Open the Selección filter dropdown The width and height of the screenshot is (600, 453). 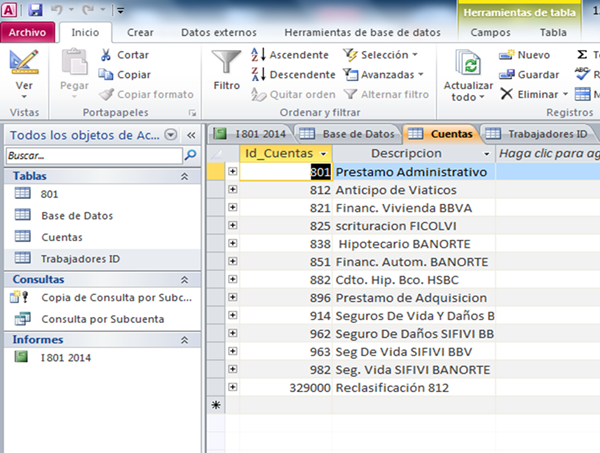pyautogui.click(x=381, y=55)
